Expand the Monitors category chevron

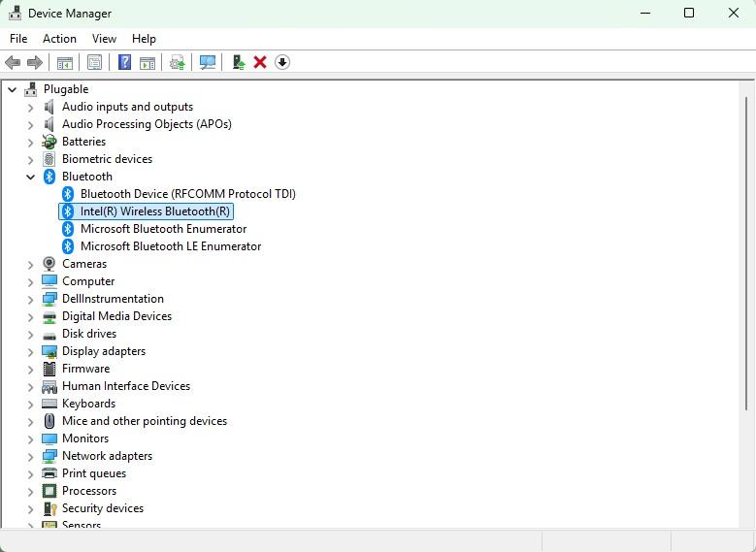[31, 438]
